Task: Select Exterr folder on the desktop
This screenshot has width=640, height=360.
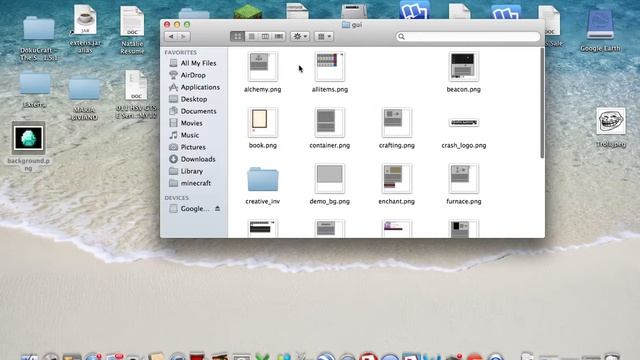Action: (35, 83)
